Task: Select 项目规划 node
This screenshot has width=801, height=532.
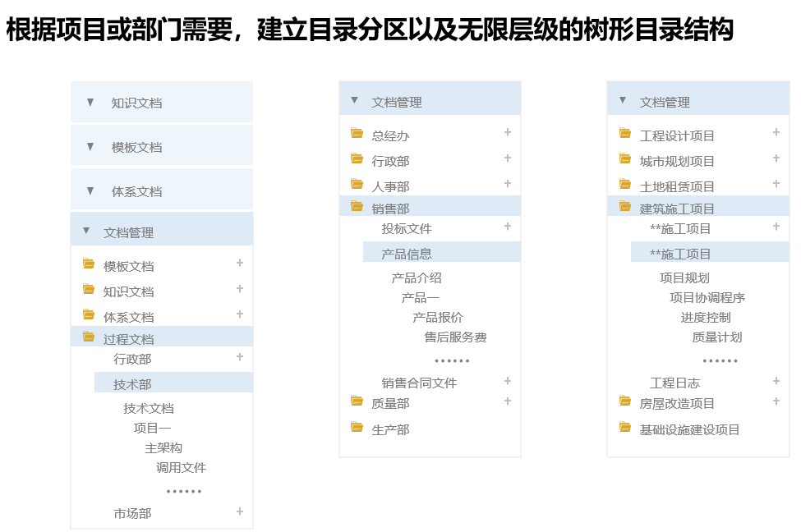Action: (x=684, y=277)
